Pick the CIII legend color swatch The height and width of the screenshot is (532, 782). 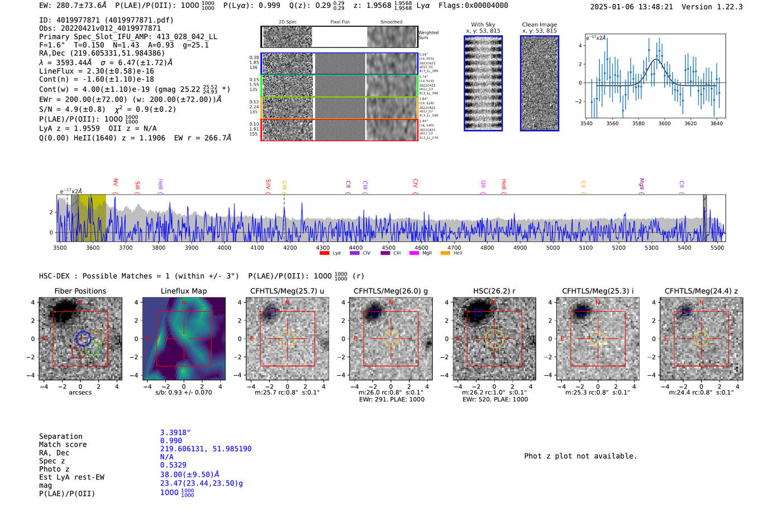tap(385, 253)
